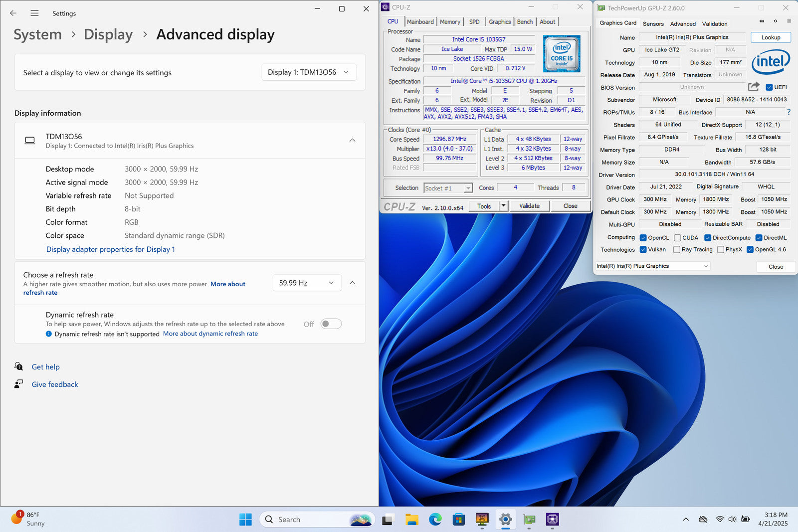Click the GPU-Z refresh icon
798x532 pixels.
775,21
